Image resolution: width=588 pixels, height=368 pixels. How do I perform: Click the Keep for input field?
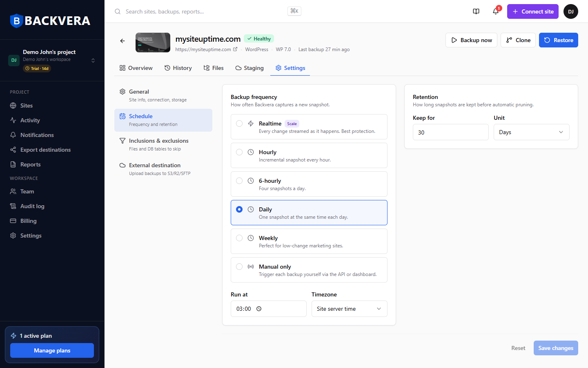[x=451, y=132]
